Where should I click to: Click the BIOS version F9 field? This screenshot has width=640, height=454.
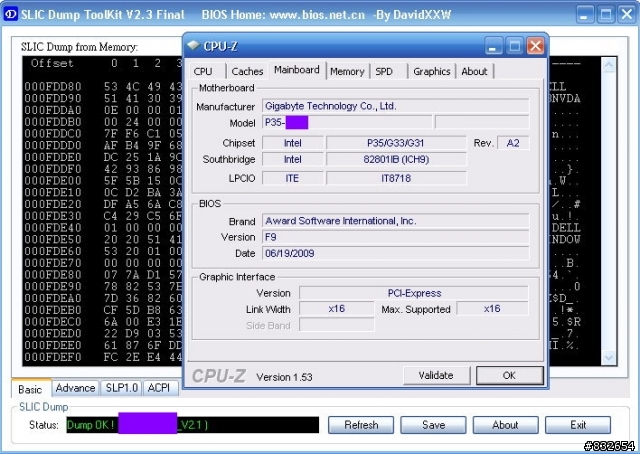click(x=396, y=237)
